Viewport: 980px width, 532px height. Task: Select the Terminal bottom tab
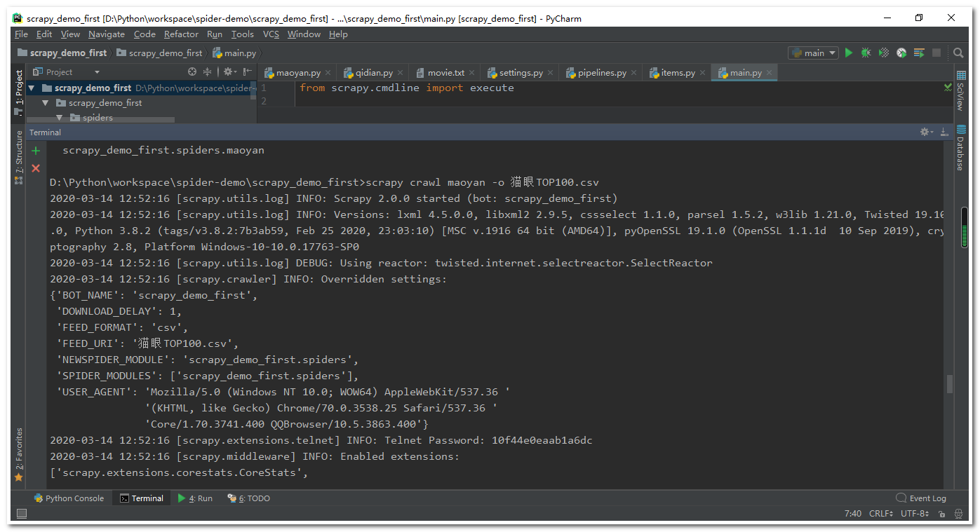tap(142, 498)
